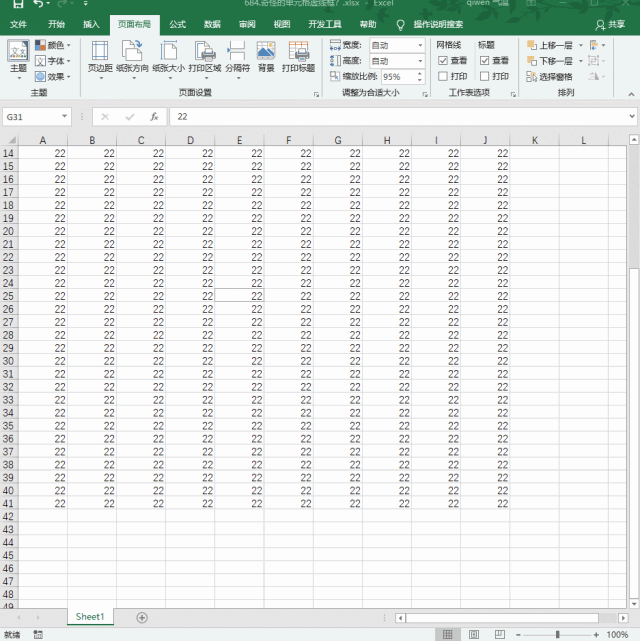Switch to Page Break Preview icon
The width and height of the screenshot is (640, 641).
click(499, 634)
